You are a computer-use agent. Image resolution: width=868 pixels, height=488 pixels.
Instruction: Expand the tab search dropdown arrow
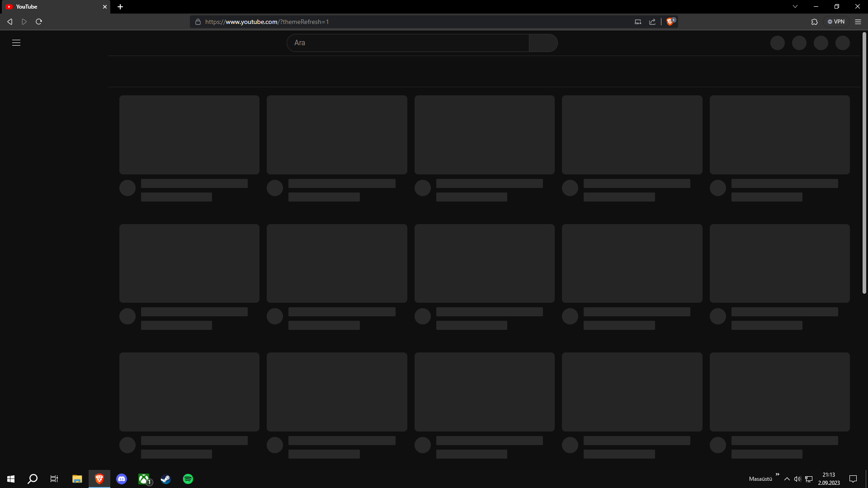(795, 7)
